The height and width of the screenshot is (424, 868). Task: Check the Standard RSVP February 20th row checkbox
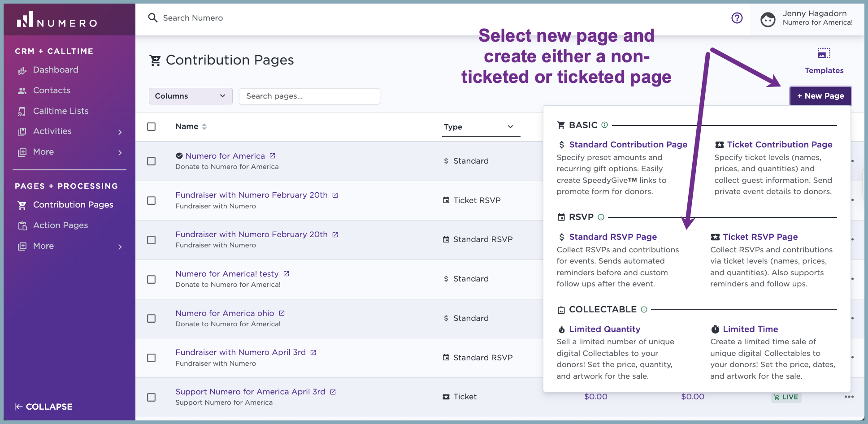click(x=152, y=240)
